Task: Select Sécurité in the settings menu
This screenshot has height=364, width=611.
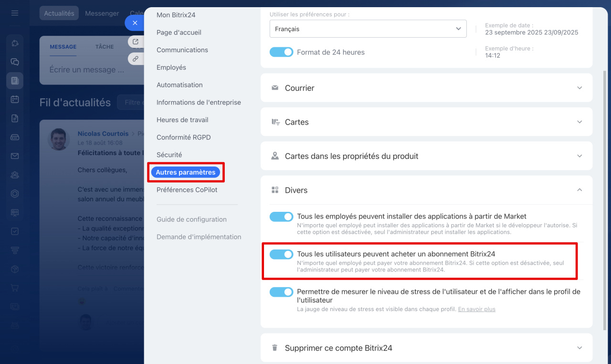Action: (x=169, y=155)
